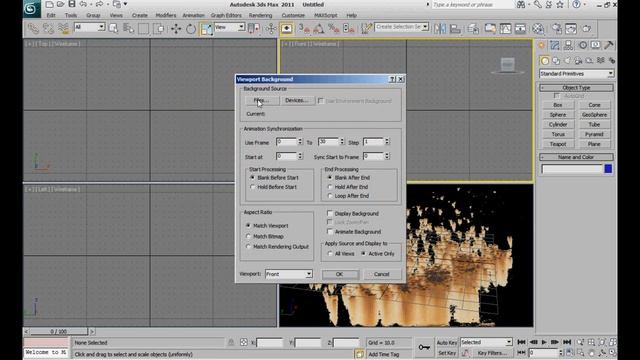Click Files button in Viewport Background
This screenshot has height=360, width=640.
(262, 100)
